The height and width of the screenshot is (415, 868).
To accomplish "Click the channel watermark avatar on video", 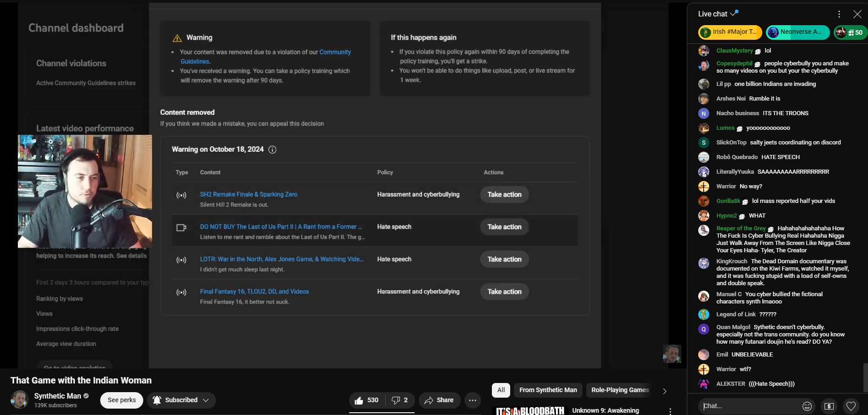I will pos(672,354).
